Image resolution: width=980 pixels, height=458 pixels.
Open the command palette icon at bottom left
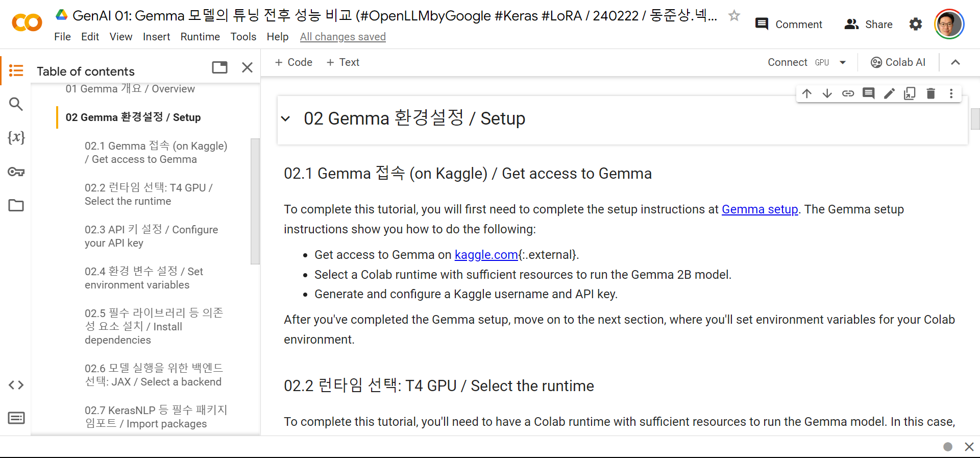(16, 418)
